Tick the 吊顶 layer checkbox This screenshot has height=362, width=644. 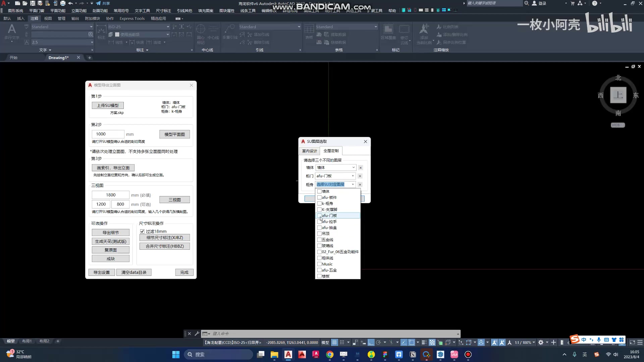tap(319, 234)
